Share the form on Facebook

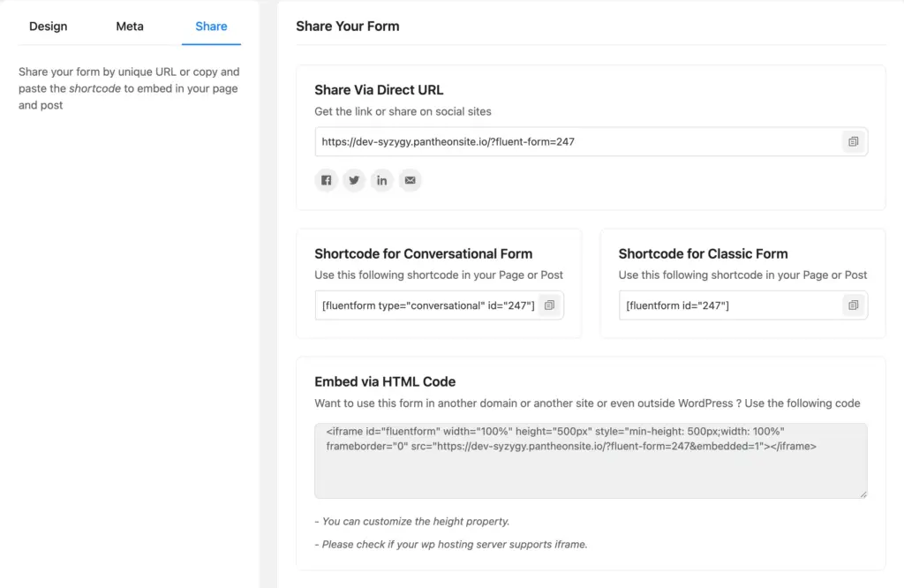[326, 180]
